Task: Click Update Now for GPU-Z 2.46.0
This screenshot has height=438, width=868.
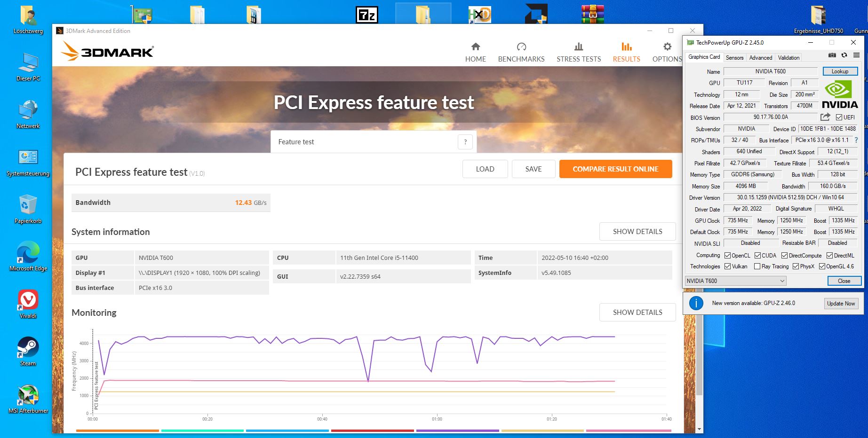Action: 841,304
